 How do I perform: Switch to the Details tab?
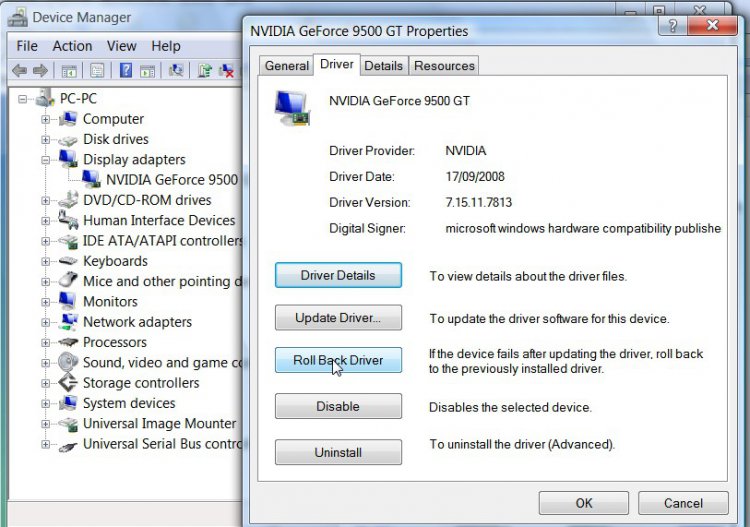(384, 66)
